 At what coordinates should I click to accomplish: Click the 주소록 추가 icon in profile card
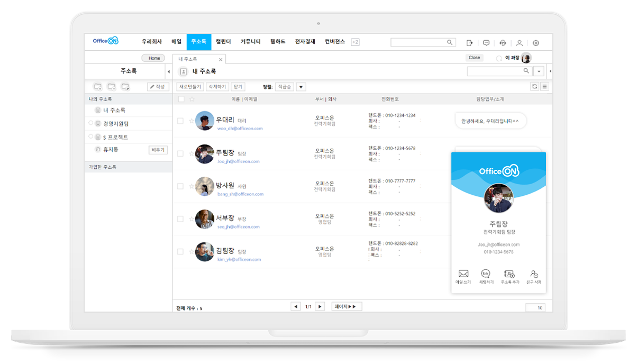point(509,274)
